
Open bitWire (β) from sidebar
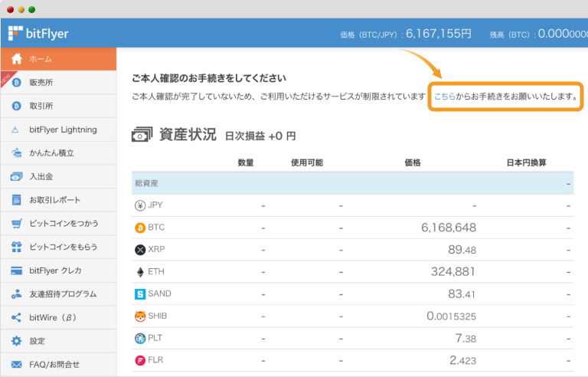click(58, 318)
